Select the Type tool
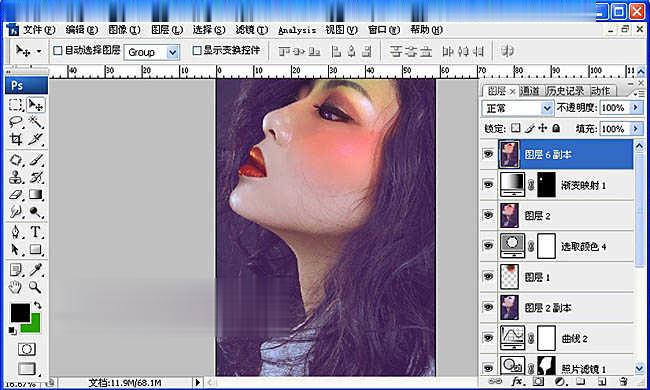This screenshot has width=650, height=390. coord(36,232)
